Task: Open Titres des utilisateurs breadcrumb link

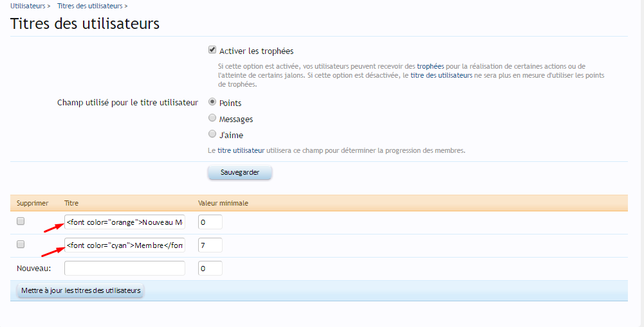Action: [89, 6]
